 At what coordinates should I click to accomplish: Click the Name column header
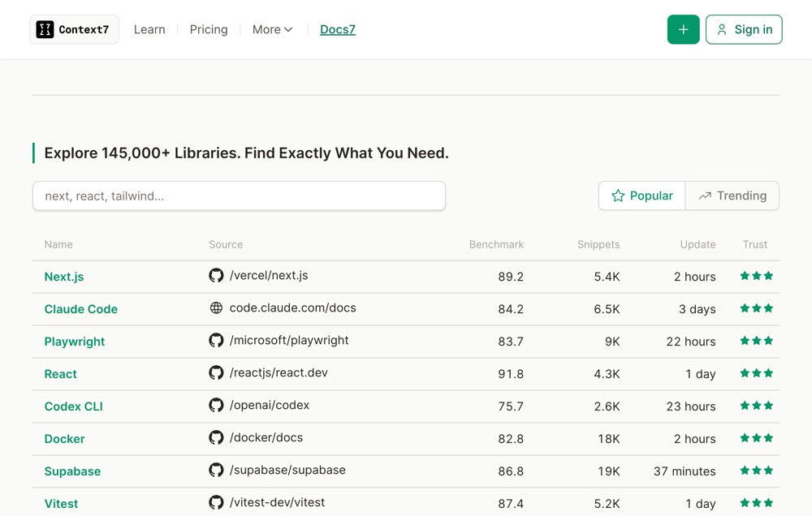click(x=58, y=244)
